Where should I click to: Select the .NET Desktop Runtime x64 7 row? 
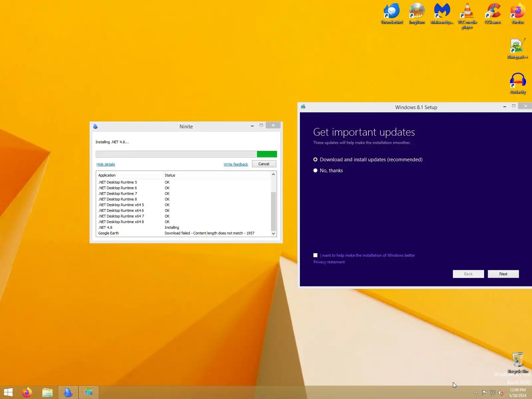pyautogui.click(x=183, y=216)
